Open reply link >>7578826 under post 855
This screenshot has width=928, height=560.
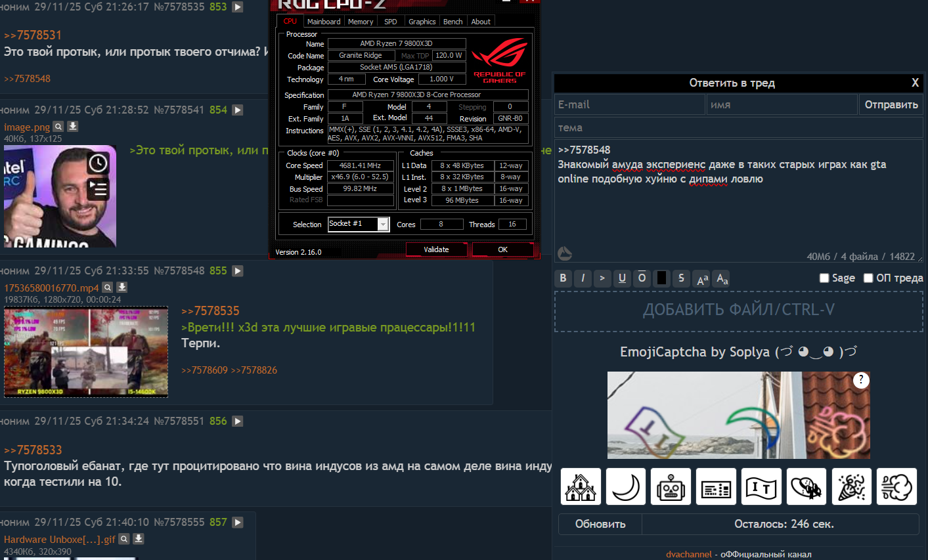pyautogui.click(x=254, y=370)
